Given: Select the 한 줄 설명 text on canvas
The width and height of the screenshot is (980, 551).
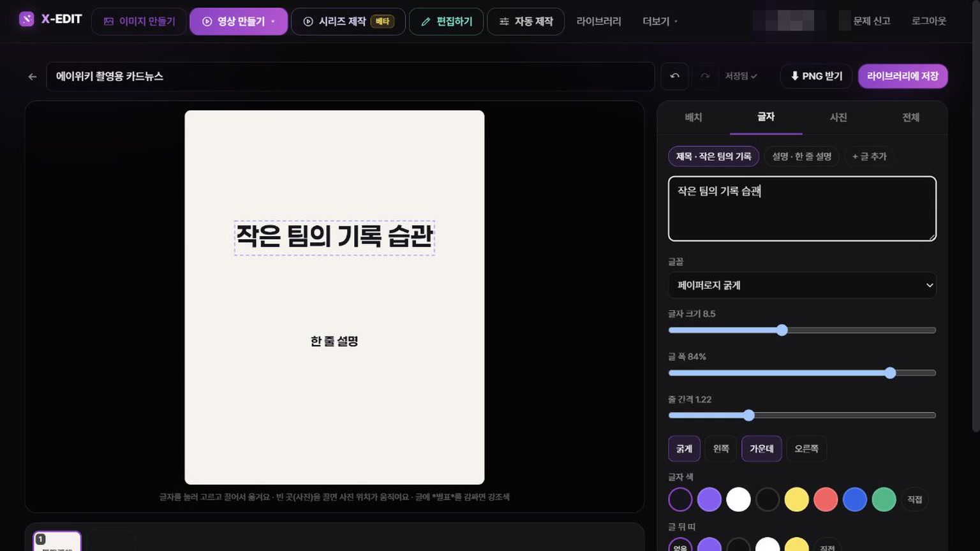Looking at the screenshot, I should coord(334,341).
